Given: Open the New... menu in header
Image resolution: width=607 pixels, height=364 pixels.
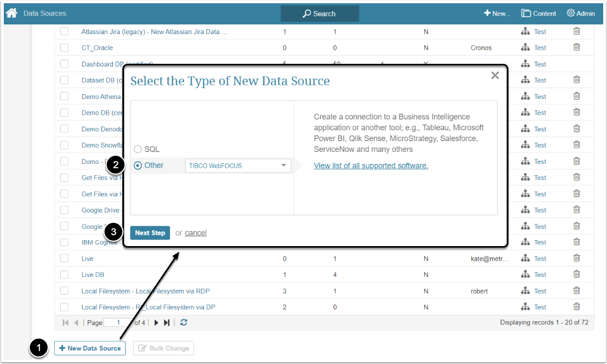Looking at the screenshot, I should 497,14.
